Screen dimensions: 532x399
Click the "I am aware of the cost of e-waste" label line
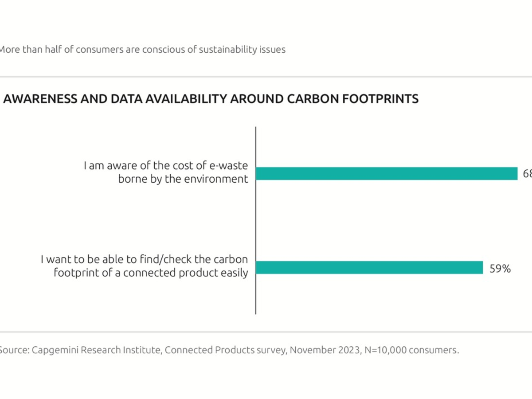[x=166, y=166]
